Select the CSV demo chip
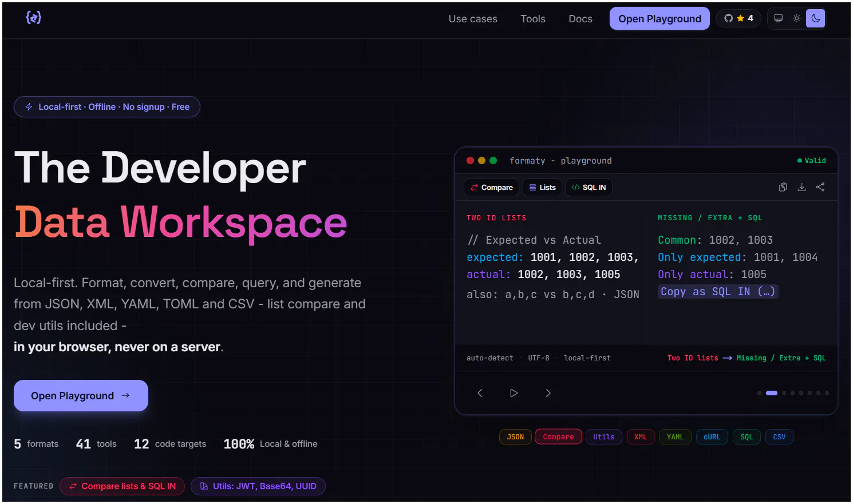The height and width of the screenshot is (504, 853). tap(779, 437)
